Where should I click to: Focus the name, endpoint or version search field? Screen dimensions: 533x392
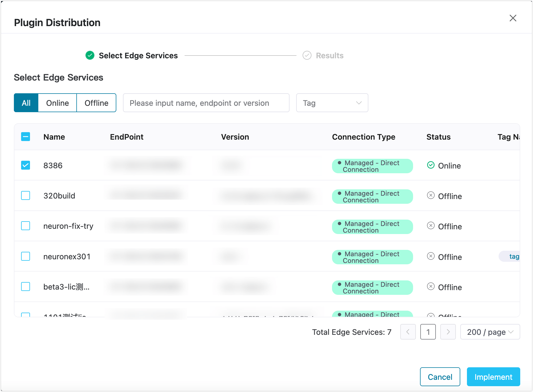point(206,103)
